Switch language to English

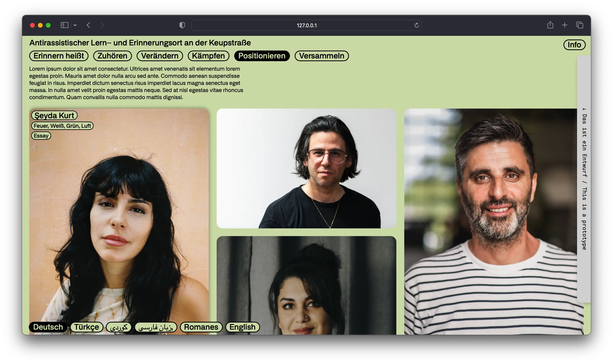point(243,327)
